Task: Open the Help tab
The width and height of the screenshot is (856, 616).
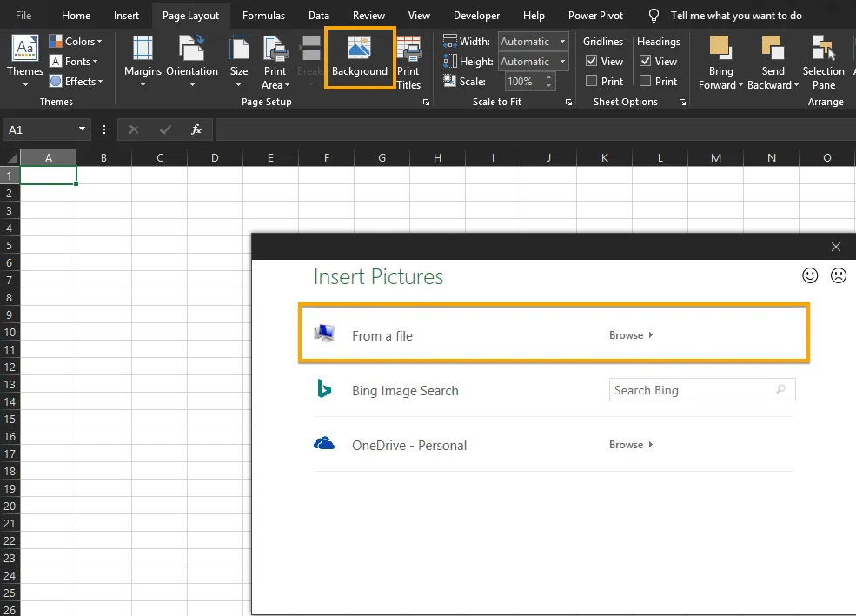Action: 534,16
